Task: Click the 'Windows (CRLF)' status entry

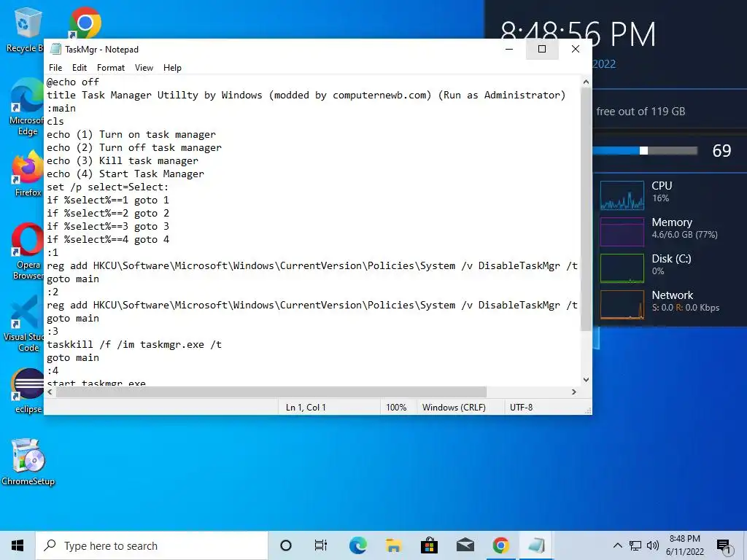Action: pos(454,408)
